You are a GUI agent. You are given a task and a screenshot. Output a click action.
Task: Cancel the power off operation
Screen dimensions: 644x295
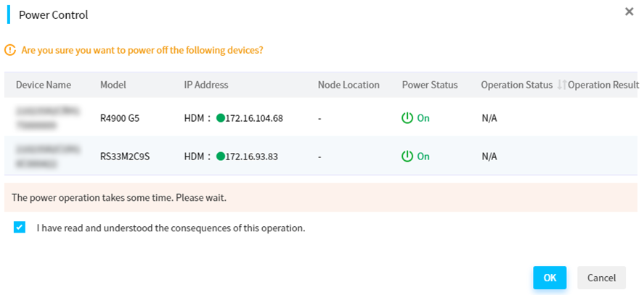[601, 278]
